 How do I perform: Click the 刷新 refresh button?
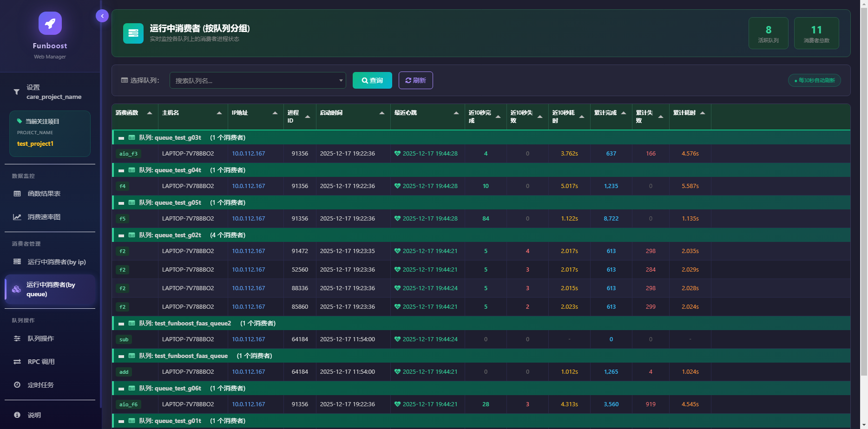pos(416,80)
